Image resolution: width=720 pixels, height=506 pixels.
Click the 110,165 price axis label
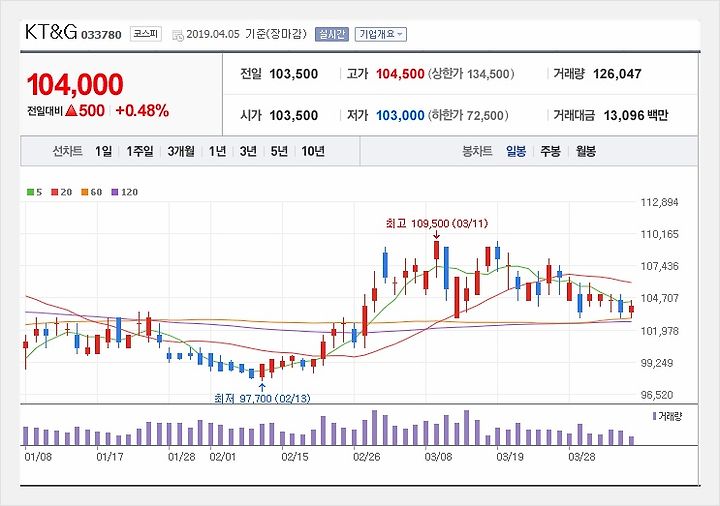click(659, 235)
